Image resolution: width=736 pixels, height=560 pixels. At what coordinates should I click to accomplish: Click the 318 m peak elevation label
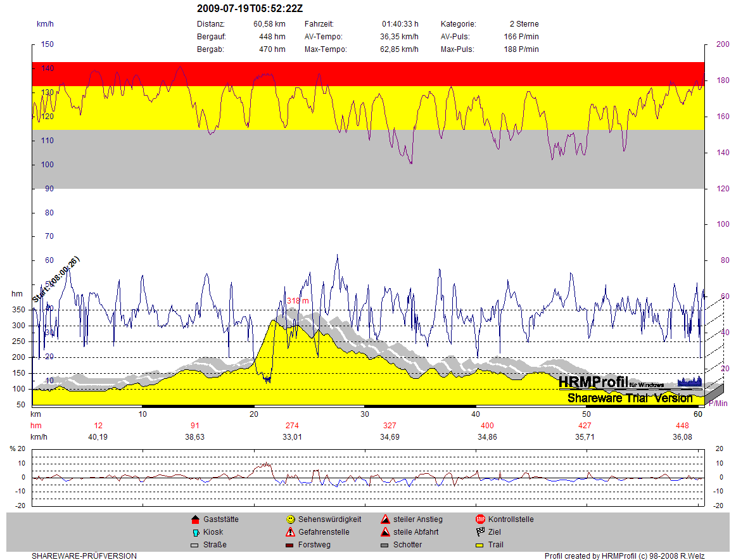click(x=298, y=301)
